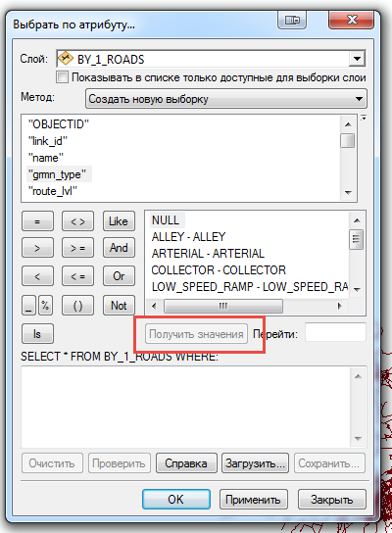The width and height of the screenshot is (392, 533).
Task: Click the down arrow of the expression box scrollbar
Action: (x=358, y=439)
